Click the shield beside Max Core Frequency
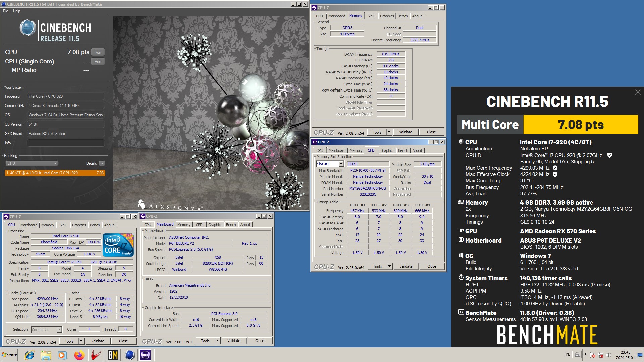Viewport: 644px width, 362px height. pyautogui.click(x=555, y=168)
